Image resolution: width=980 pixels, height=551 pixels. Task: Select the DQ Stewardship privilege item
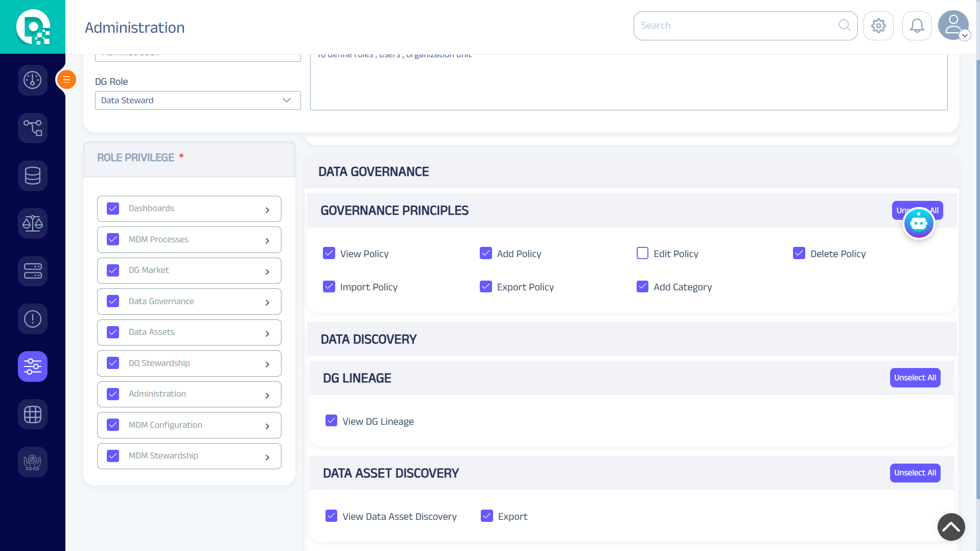[x=159, y=363]
